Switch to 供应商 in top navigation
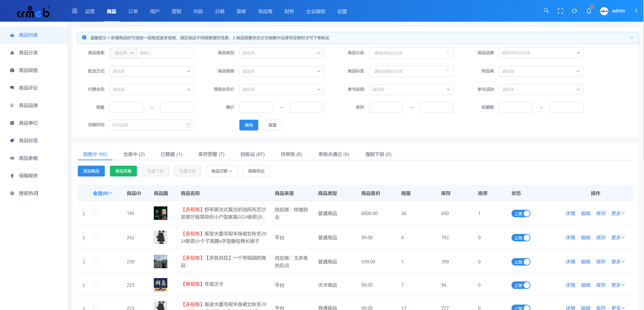Image resolution: width=644 pixels, height=310 pixels. (265, 11)
